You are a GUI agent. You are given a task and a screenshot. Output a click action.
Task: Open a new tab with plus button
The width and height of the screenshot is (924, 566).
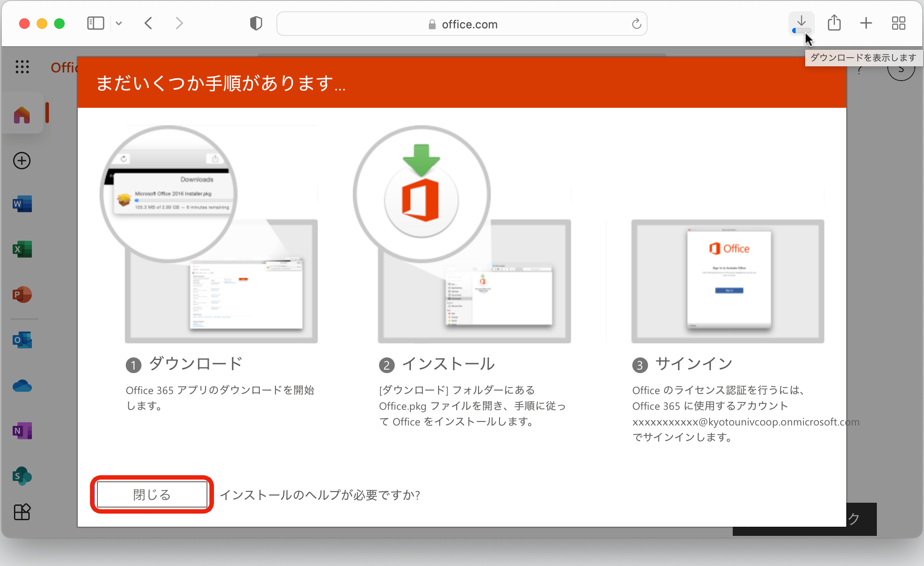866,23
